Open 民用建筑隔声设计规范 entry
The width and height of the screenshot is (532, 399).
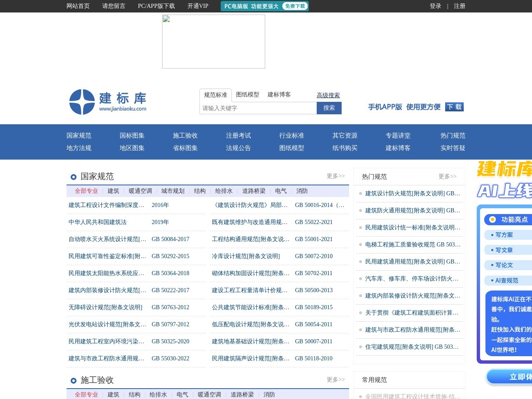click(x=251, y=359)
